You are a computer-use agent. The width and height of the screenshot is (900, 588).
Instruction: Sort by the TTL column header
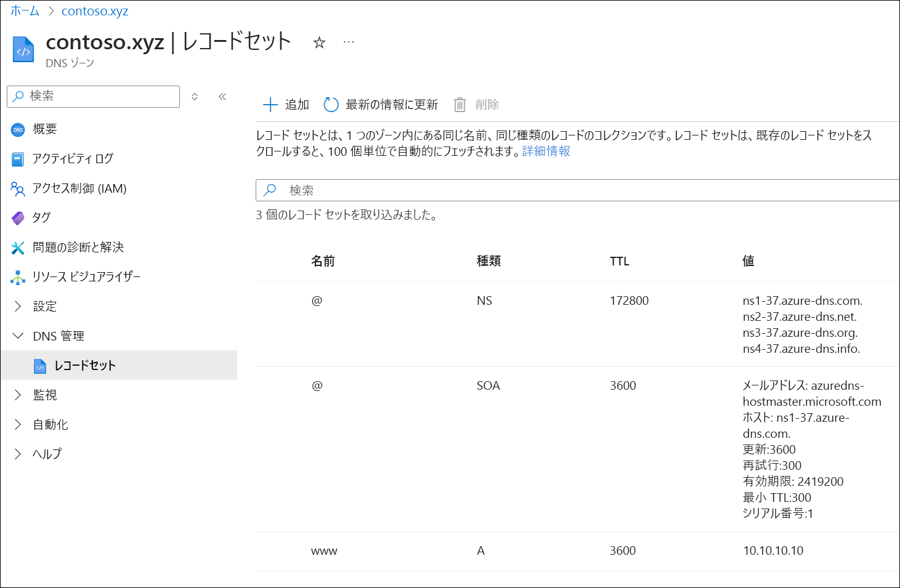[x=620, y=261]
